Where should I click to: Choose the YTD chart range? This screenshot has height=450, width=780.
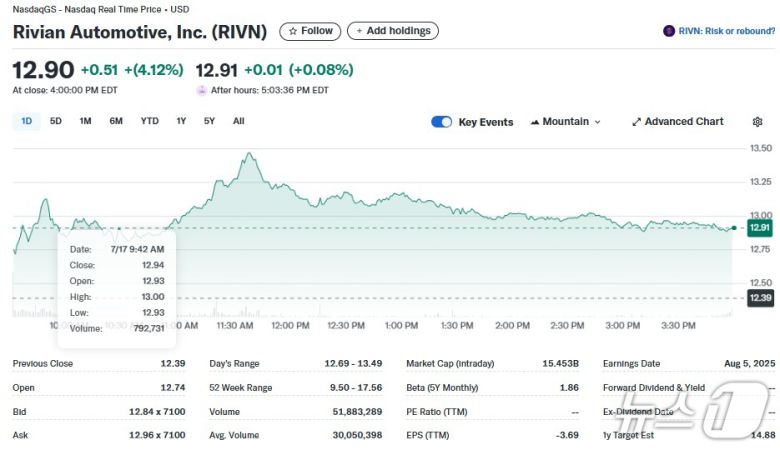[x=149, y=121]
